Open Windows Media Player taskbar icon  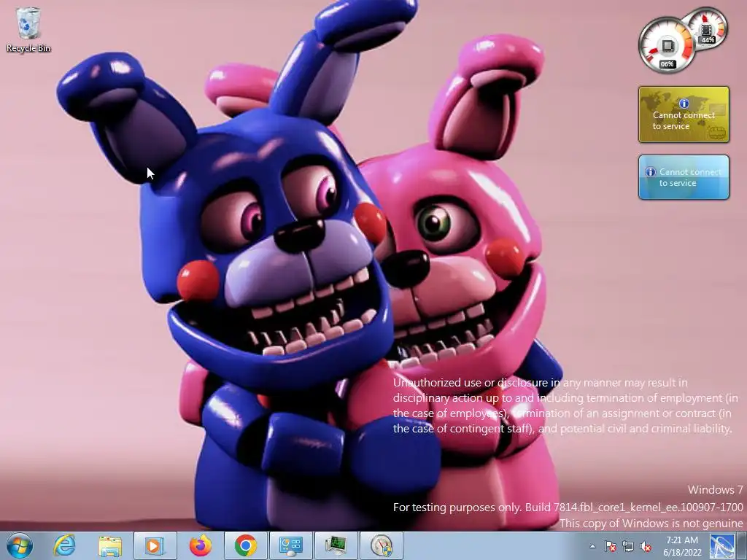pyautogui.click(x=155, y=545)
